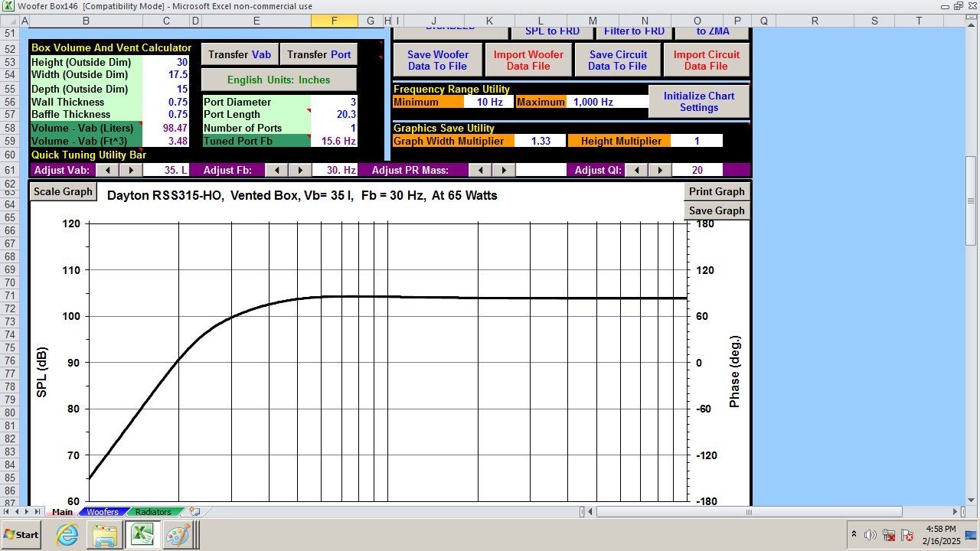The width and height of the screenshot is (980, 551).
Task: Increase PR Mass with right arrow
Action: [x=503, y=171]
